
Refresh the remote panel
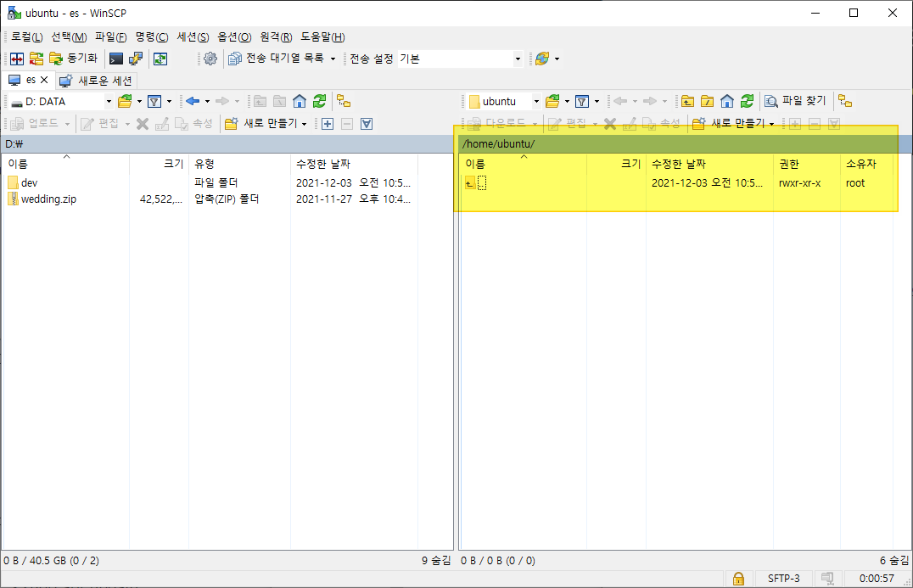point(747,101)
